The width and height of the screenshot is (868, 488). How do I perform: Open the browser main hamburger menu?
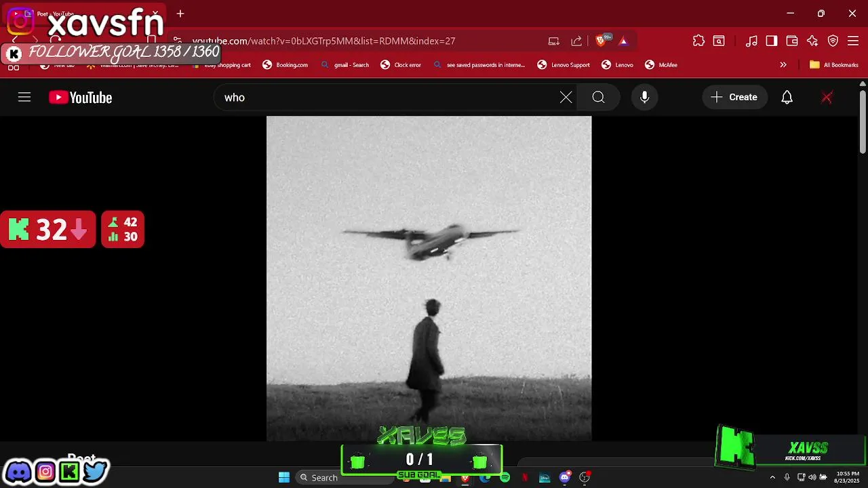[x=854, y=41]
